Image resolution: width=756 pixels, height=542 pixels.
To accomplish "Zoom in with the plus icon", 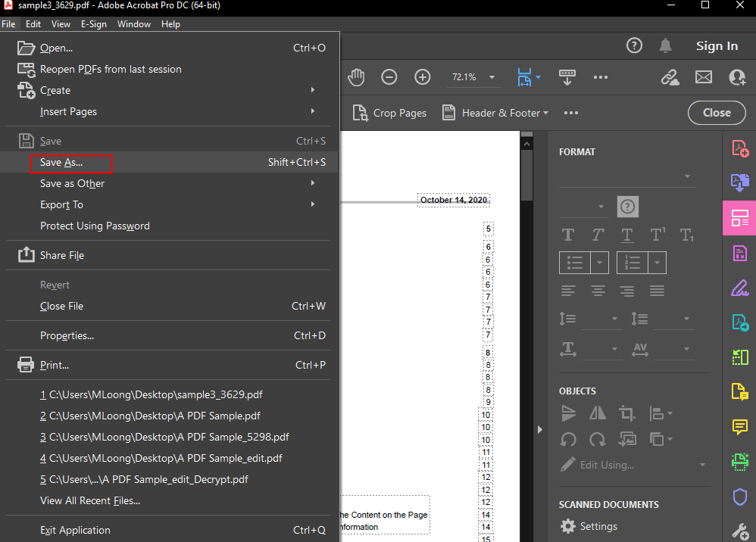I will pos(423,77).
